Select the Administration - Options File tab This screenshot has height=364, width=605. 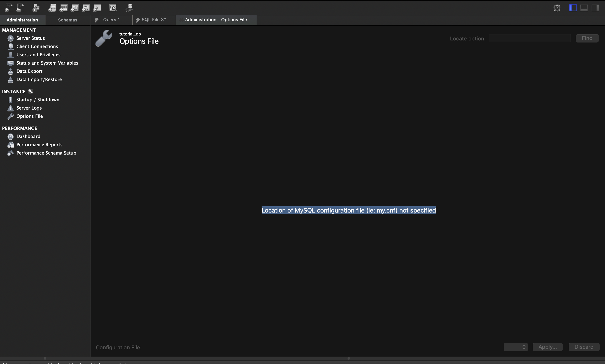(216, 20)
